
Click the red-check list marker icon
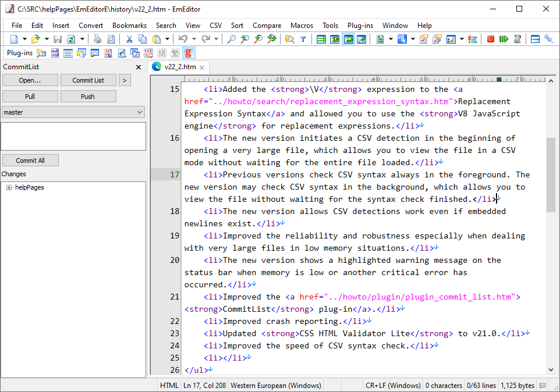click(473, 39)
